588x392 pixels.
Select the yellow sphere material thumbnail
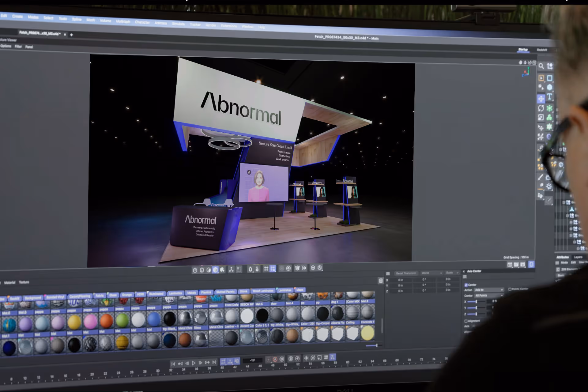(x=74, y=322)
